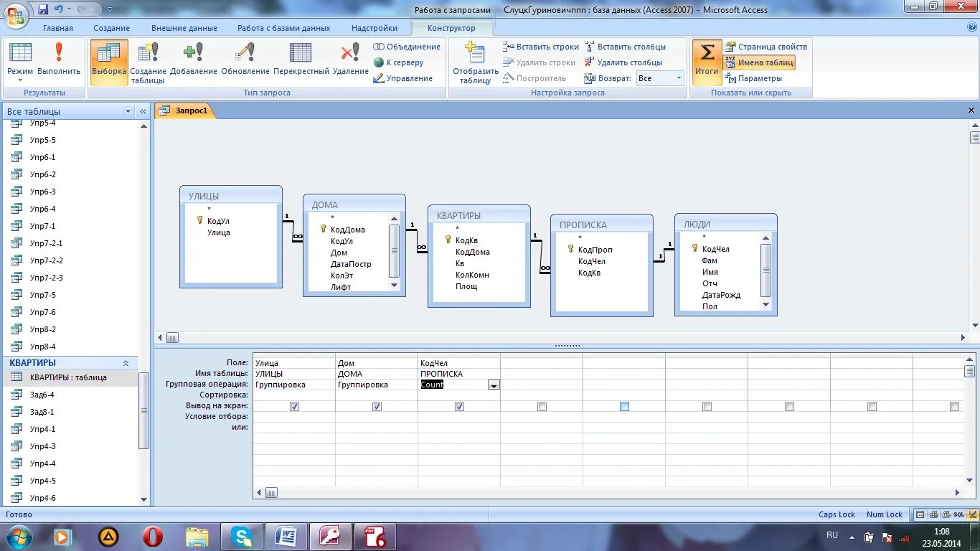Open the Главная ribbon tab
The image size is (980, 551).
tap(58, 28)
